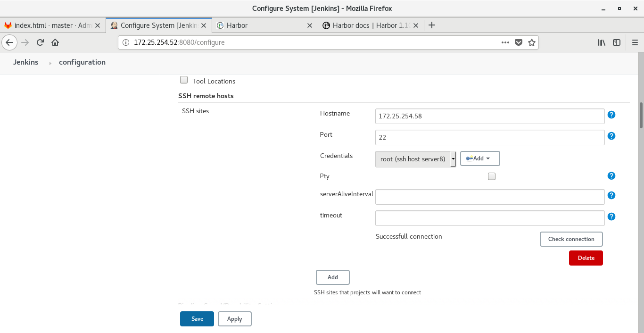Click the Port input field
This screenshot has width=644, height=333.
490,137
